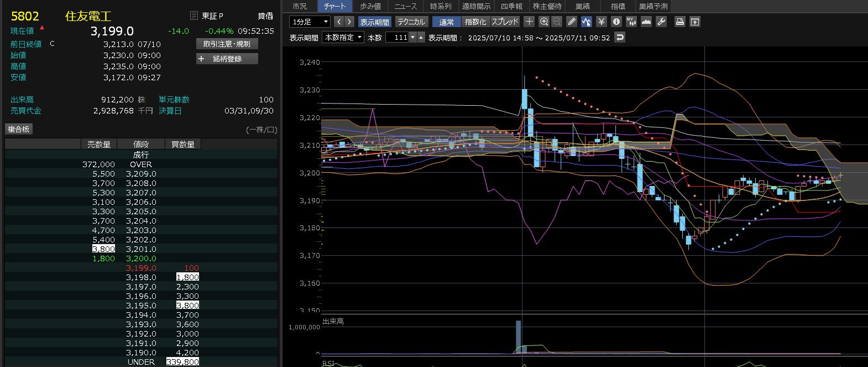Switch to the 歩み値 tab
Screen dimensions: 868x367
click(370, 6)
